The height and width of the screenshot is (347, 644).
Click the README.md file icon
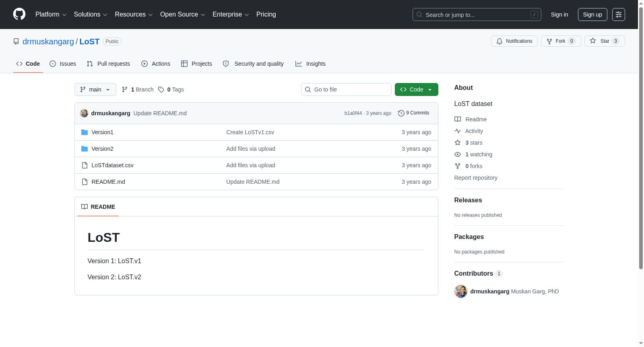click(85, 182)
